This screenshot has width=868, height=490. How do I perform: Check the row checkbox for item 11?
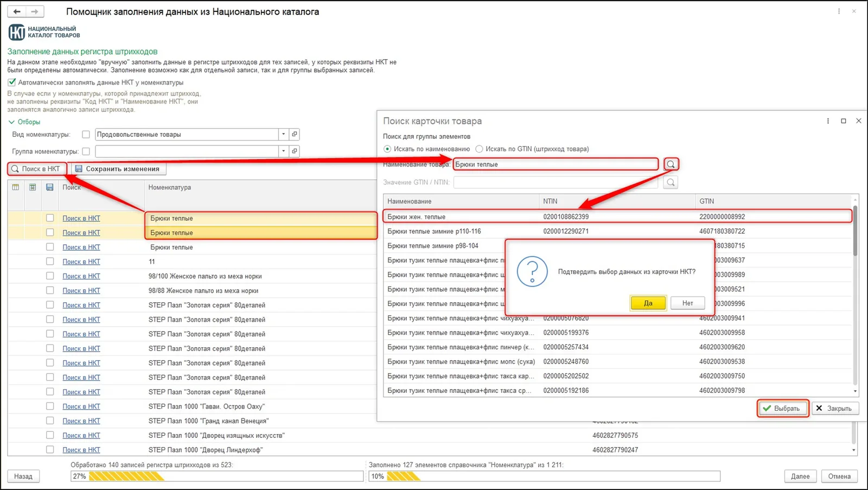tap(50, 262)
